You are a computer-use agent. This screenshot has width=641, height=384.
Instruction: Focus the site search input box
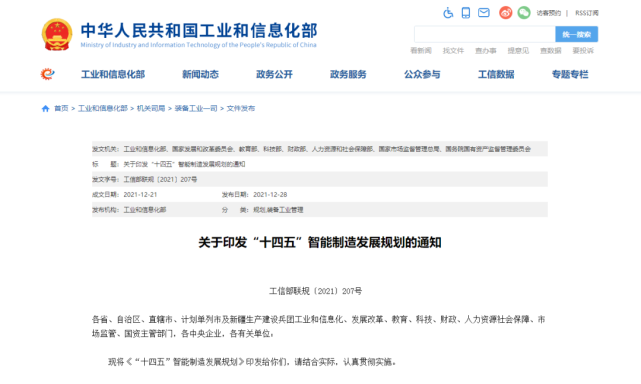coord(485,34)
